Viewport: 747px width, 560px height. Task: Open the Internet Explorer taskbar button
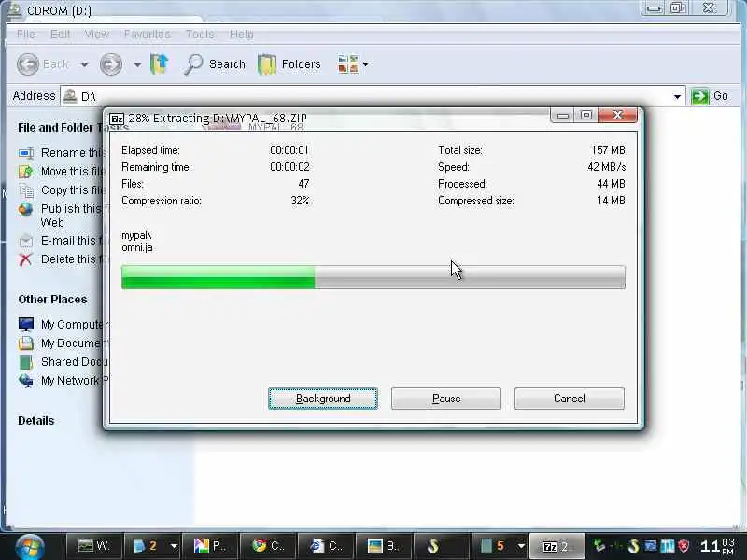[326, 546]
